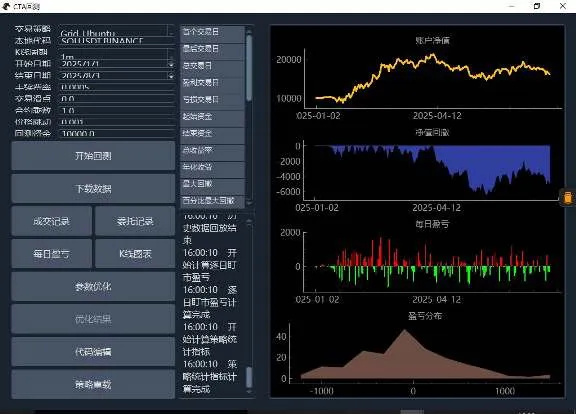Open the K线周期 dropdown showing 1m
This screenshot has width=576, height=414.
click(117, 54)
